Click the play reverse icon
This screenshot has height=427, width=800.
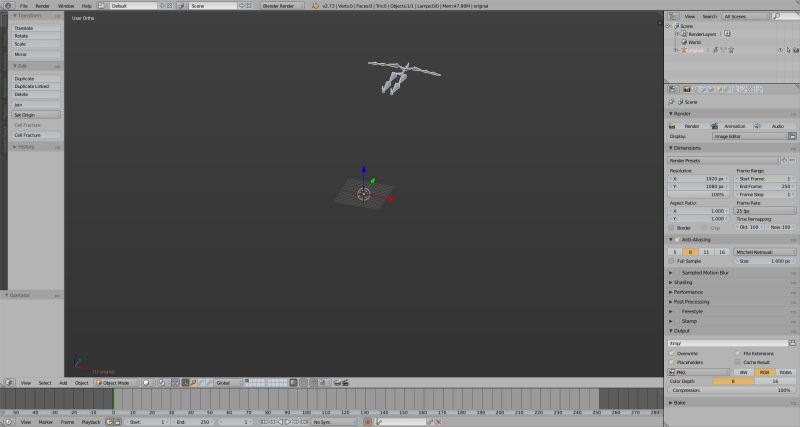(x=280, y=422)
